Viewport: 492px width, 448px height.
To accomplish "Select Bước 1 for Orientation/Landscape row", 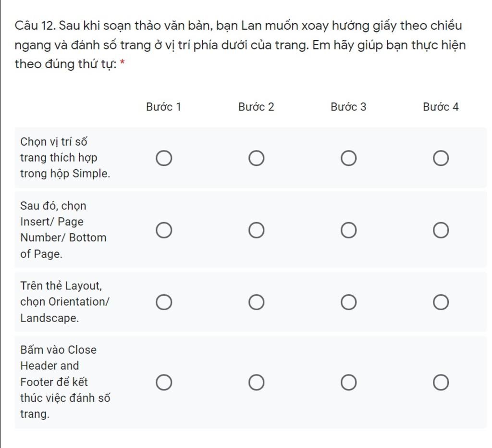I will pyautogui.click(x=163, y=302).
